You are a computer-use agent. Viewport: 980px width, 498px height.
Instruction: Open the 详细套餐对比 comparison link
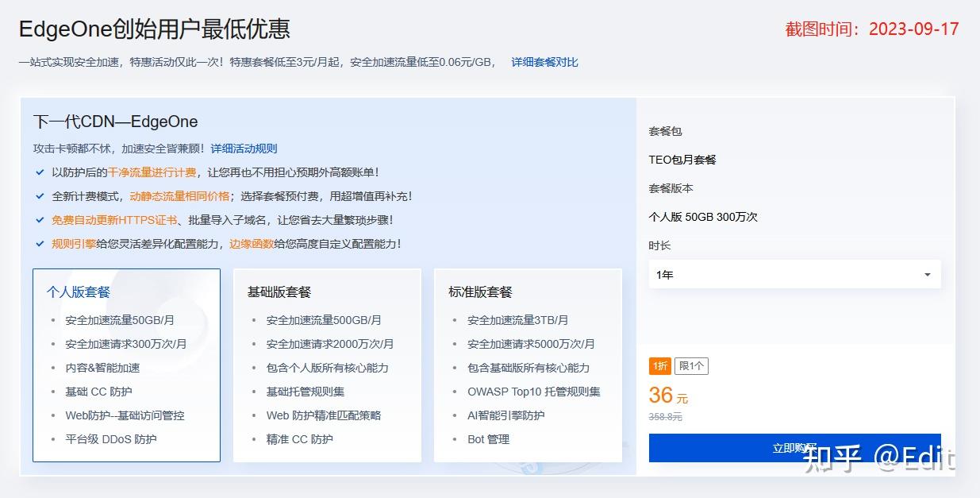[544, 61]
